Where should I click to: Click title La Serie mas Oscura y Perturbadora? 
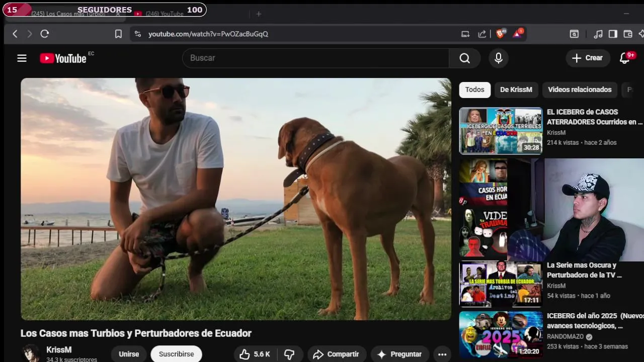(584, 270)
